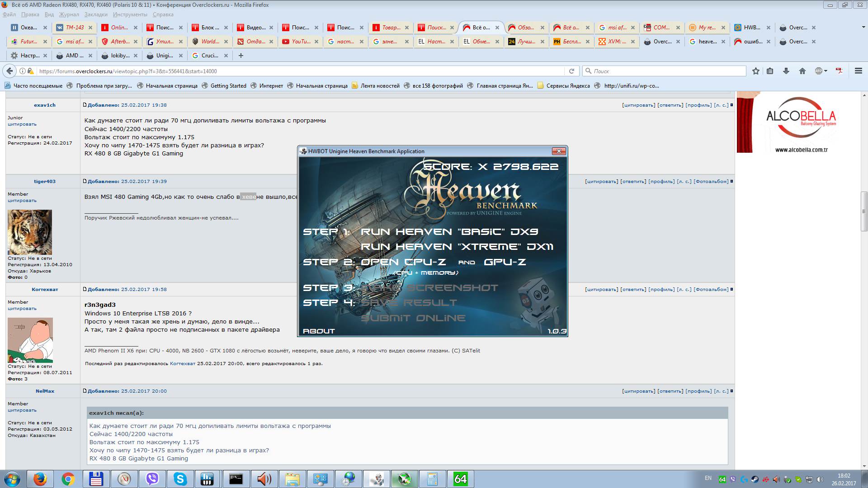Switch to the Cruci... tab
The height and width of the screenshot is (488, 868).
(210, 56)
